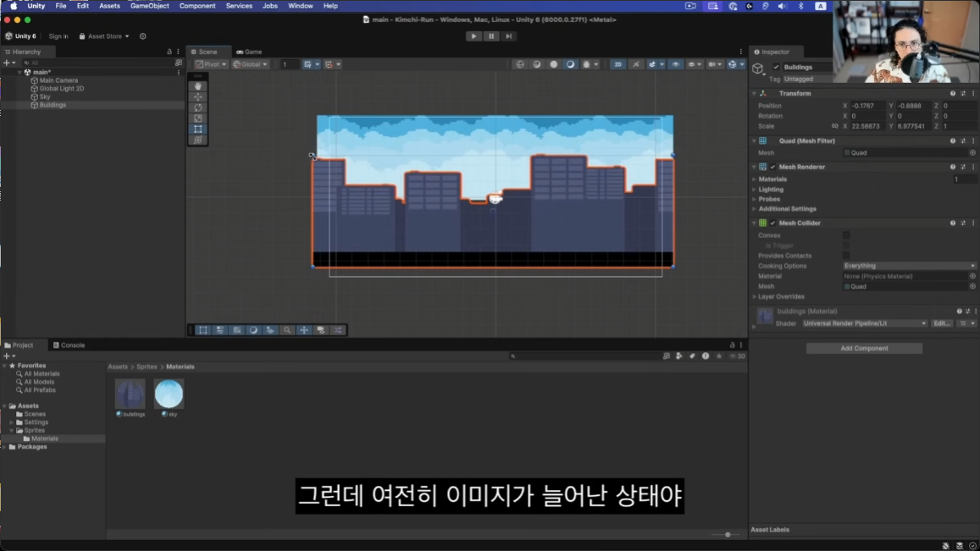Open the Window menu
The height and width of the screenshot is (551, 980).
click(x=300, y=6)
